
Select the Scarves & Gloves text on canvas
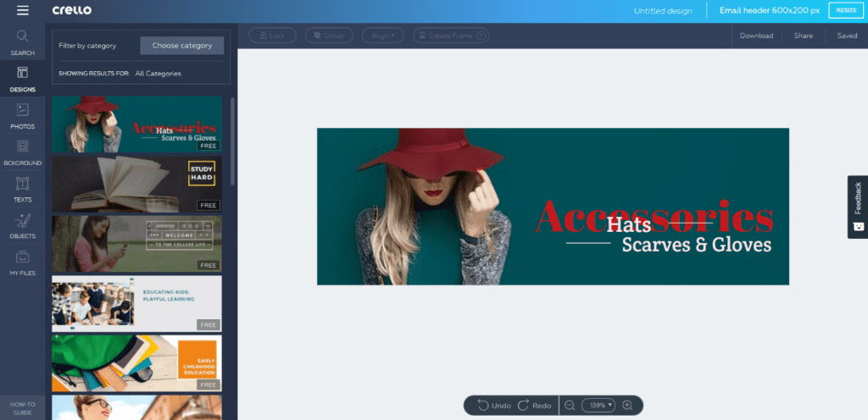point(697,245)
